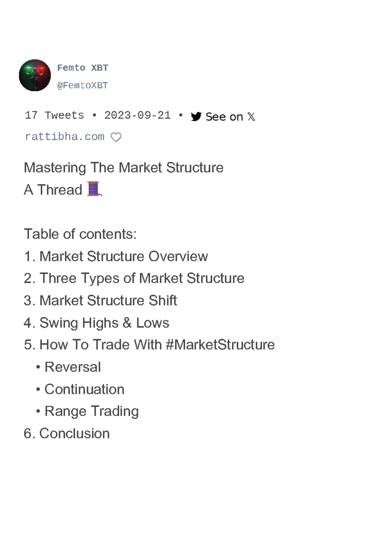Click the X logo icon
This screenshot has width=392, height=555.
251,117
